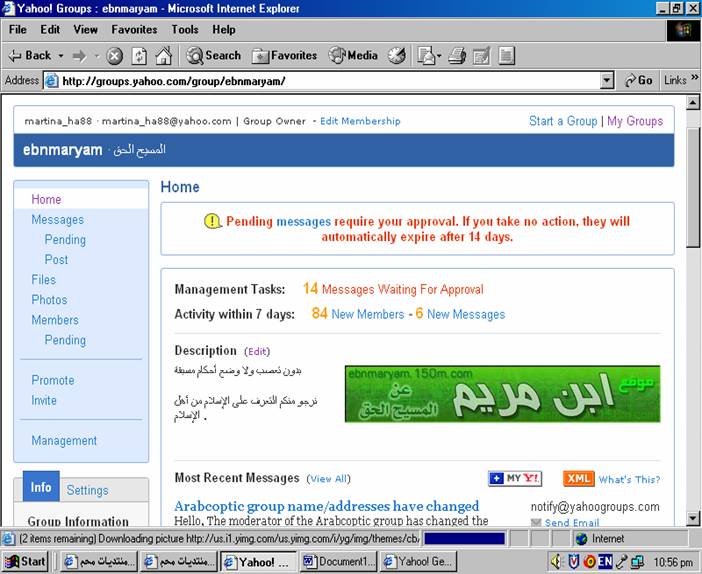The width and height of the screenshot is (702, 574).
Task: Open the Back button history dropdown arrow
Action: point(61,56)
